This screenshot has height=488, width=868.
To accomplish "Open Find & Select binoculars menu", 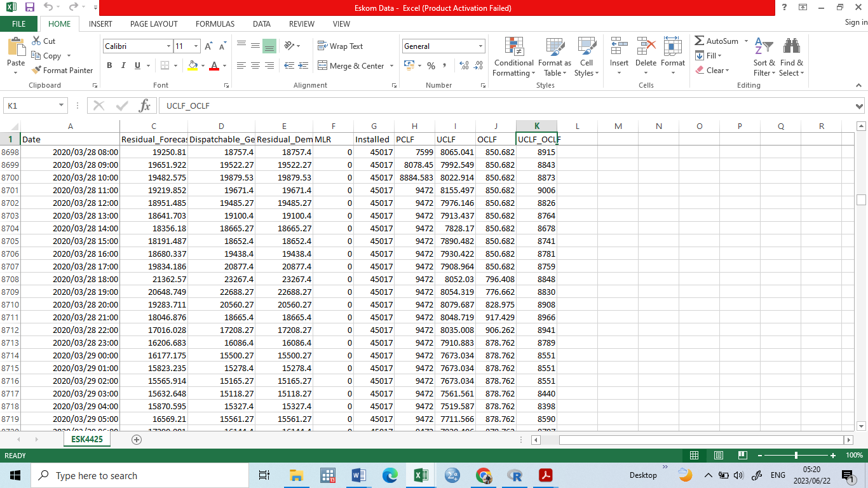I will (x=792, y=57).
